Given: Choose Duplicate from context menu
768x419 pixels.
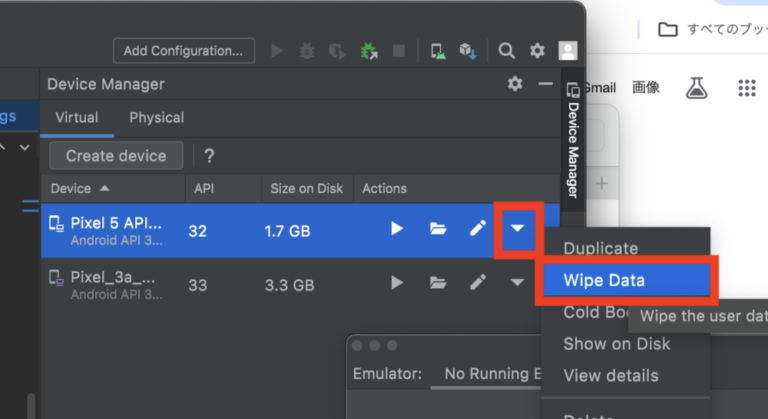Looking at the screenshot, I should (600, 248).
